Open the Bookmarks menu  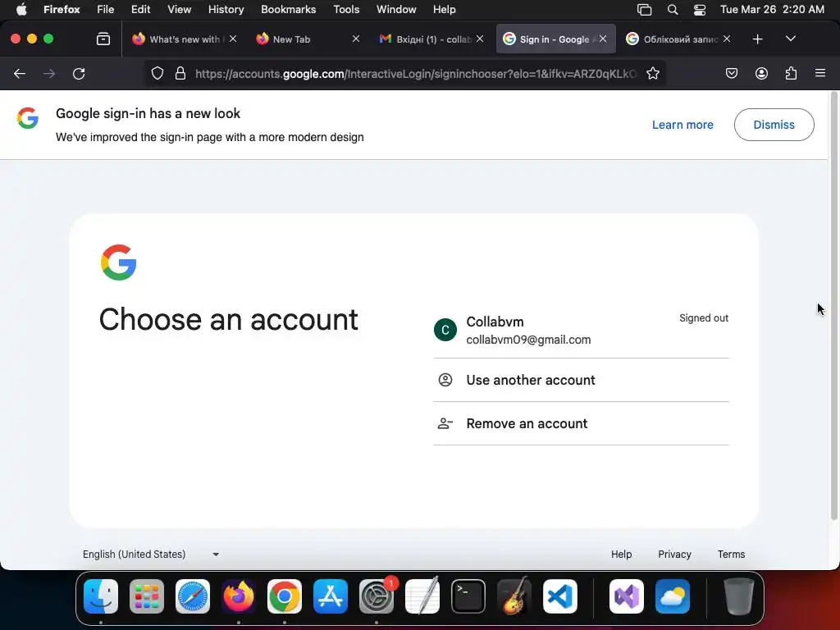(x=288, y=9)
